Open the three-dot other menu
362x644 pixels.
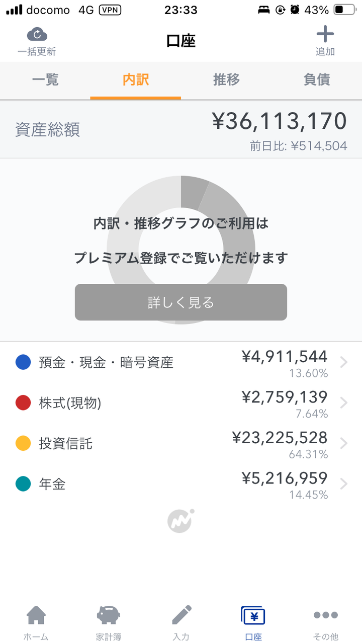(326, 615)
